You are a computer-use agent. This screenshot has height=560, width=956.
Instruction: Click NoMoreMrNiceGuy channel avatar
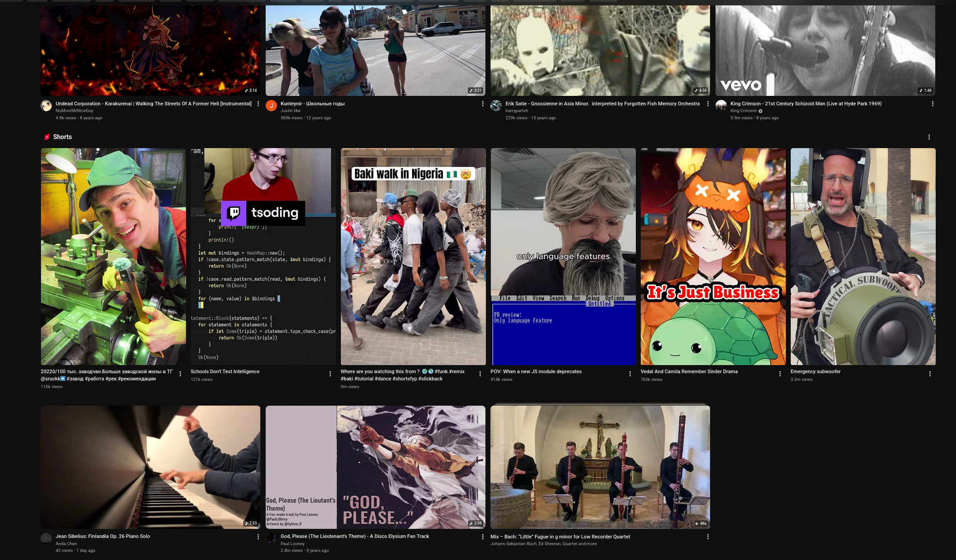(46, 106)
